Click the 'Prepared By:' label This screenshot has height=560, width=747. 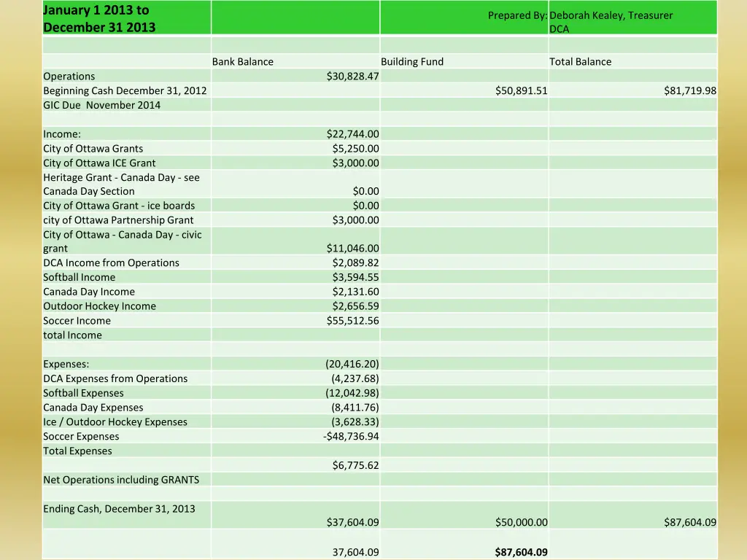[x=517, y=15]
